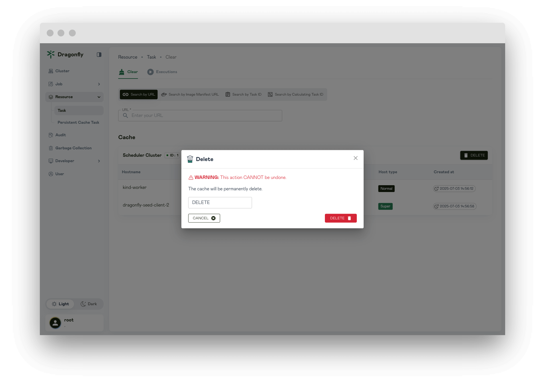The width and height of the screenshot is (545, 392).
Task: Expand the Job menu chevron
Action: (99, 84)
